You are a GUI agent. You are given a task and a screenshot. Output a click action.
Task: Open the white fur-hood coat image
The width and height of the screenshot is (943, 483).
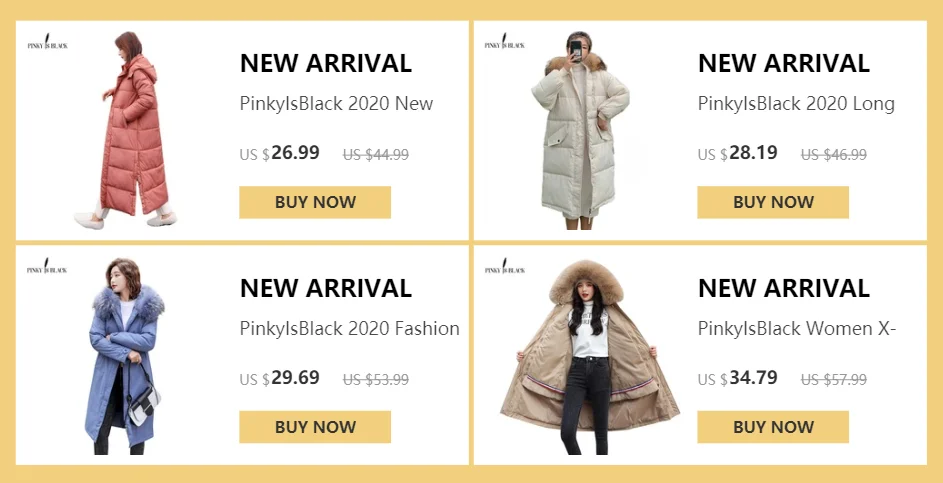[580, 130]
